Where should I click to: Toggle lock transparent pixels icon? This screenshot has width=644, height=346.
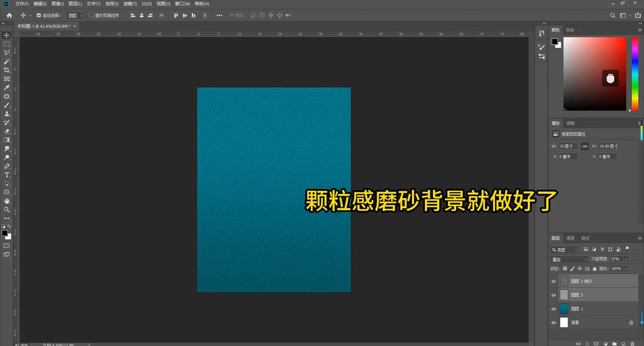click(565, 269)
